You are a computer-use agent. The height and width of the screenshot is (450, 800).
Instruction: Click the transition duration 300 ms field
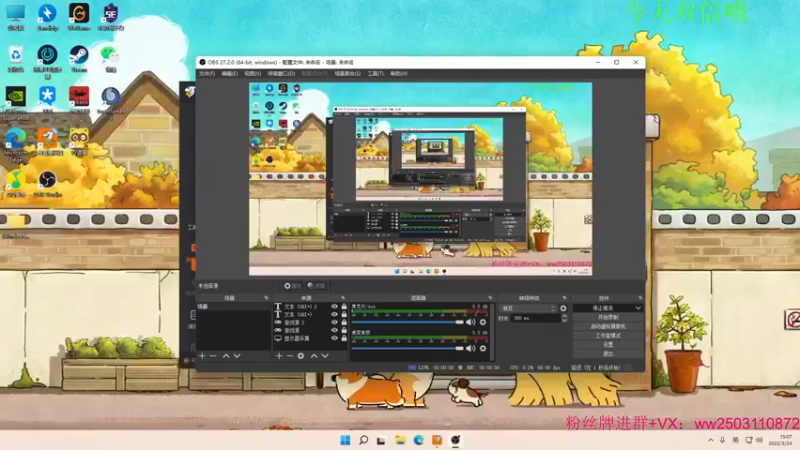tap(535, 318)
